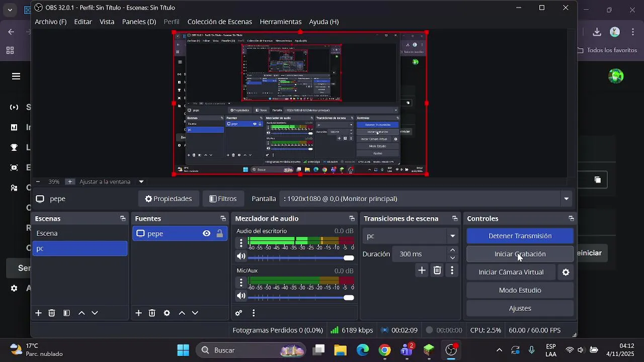The height and width of the screenshot is (362, 644).
Task: Open scene filters icon in Escenas panel
Action: click(x=66, y=313)
